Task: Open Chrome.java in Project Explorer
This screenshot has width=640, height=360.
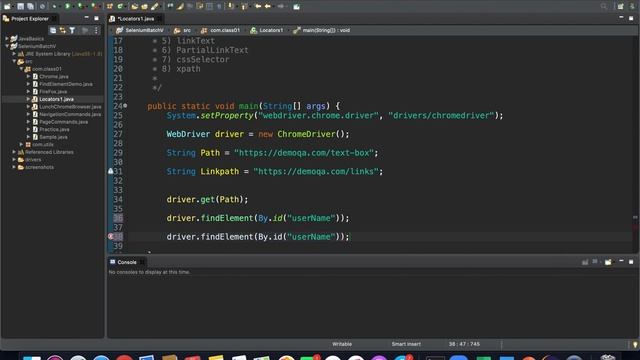Action: pyautogui.click(x=53, y=76)
